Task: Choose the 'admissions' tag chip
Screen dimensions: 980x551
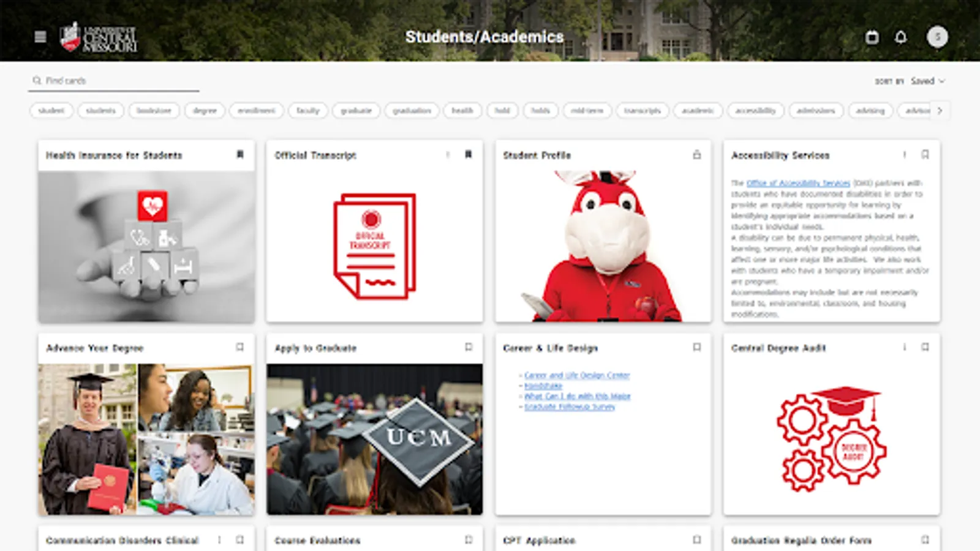Action: click(x=816, y=111)
